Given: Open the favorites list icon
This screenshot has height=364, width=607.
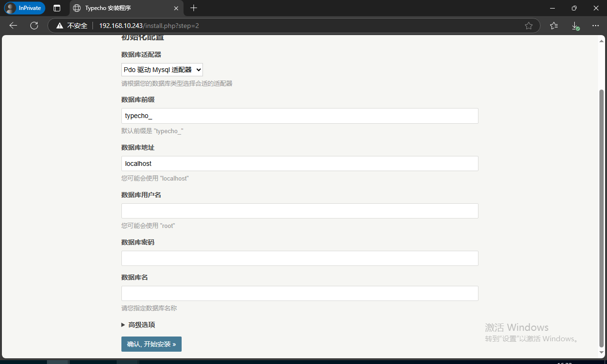Looking at the screenshot, I should click(554, 26).
